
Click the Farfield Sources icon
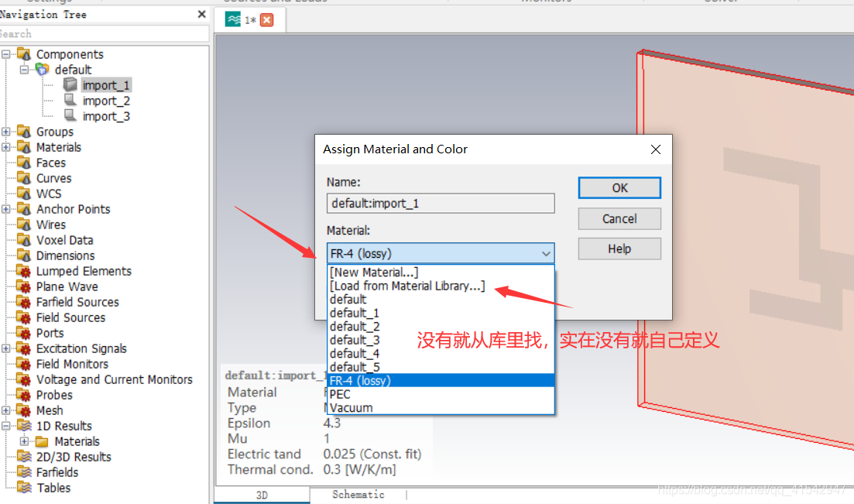pos(24,302)
